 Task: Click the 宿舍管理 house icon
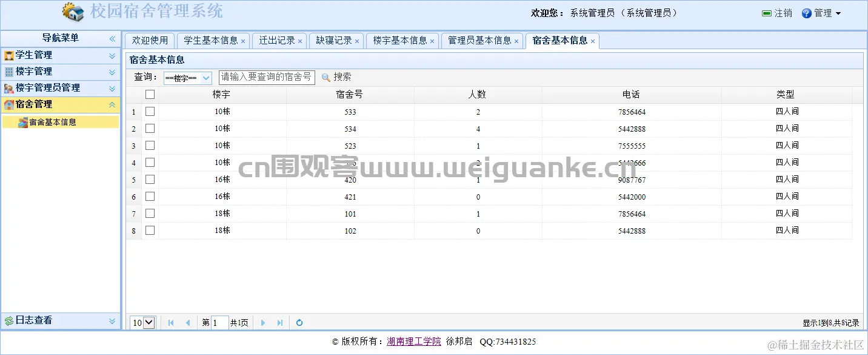tap(9, 105)
